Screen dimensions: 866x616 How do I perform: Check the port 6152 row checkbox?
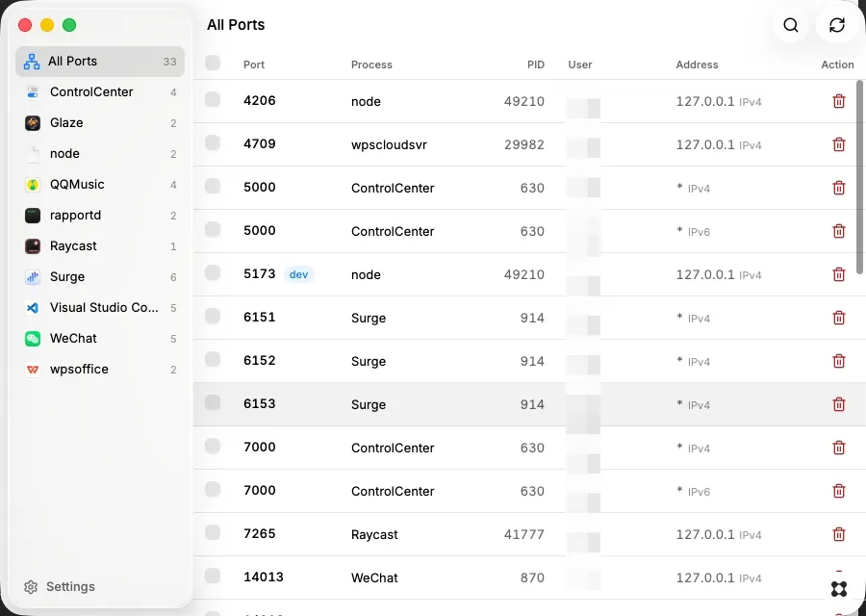pos(213,359)
